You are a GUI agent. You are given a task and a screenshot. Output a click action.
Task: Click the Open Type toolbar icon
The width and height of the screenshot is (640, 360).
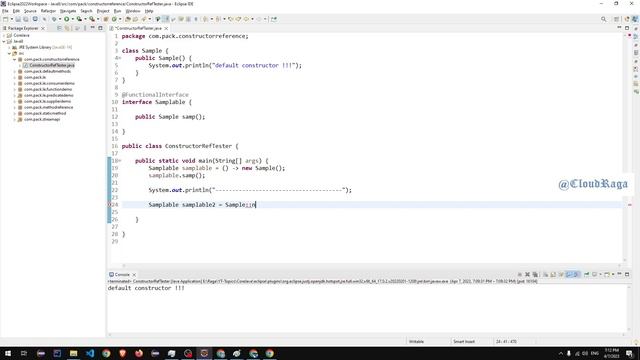point(128,19)
